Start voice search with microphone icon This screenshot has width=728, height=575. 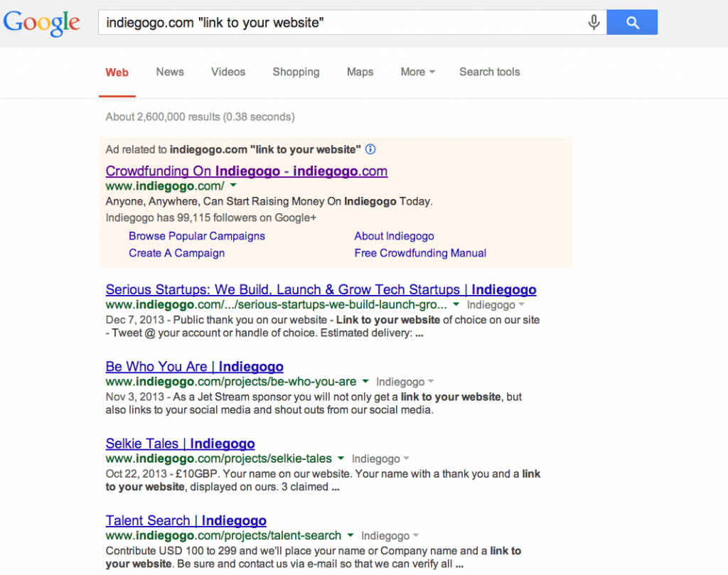tap(594, 22)
